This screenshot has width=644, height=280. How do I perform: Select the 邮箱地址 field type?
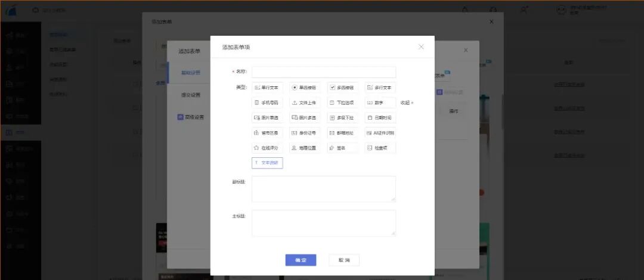tap(342, 133)
